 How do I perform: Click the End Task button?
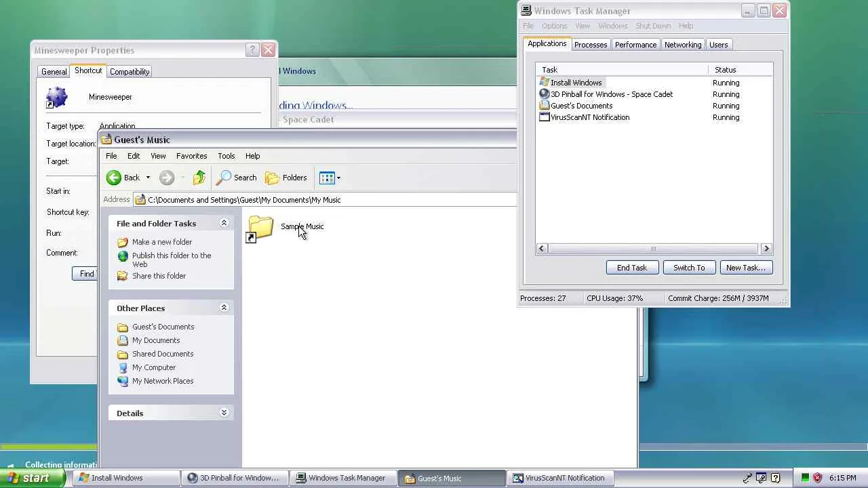(x=632, y=268)
